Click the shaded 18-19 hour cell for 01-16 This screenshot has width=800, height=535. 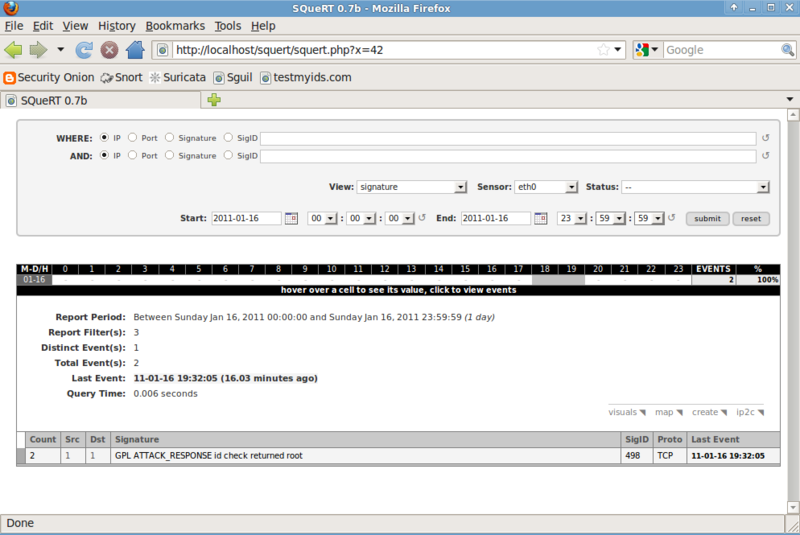[x=558, y=279]
